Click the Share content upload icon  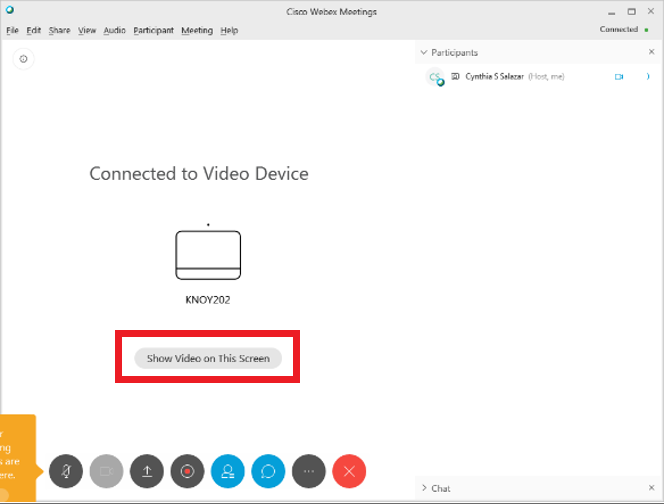click(x=147, y=470)
